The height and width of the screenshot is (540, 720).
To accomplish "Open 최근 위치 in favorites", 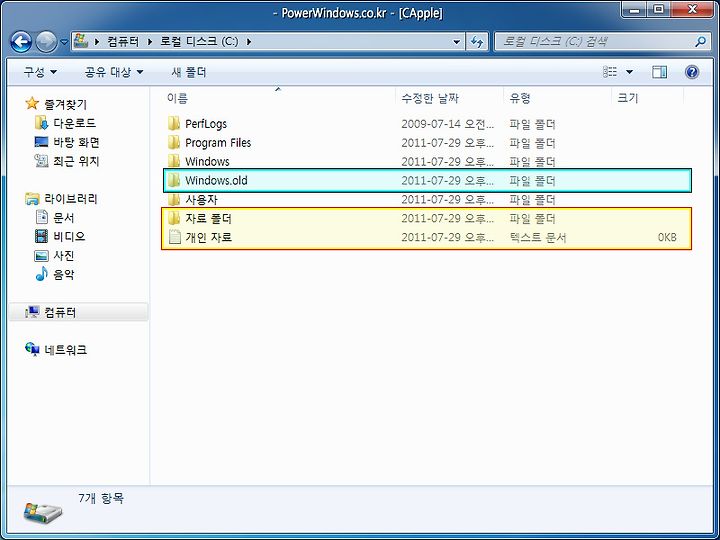I will click(x=76, y=161).
